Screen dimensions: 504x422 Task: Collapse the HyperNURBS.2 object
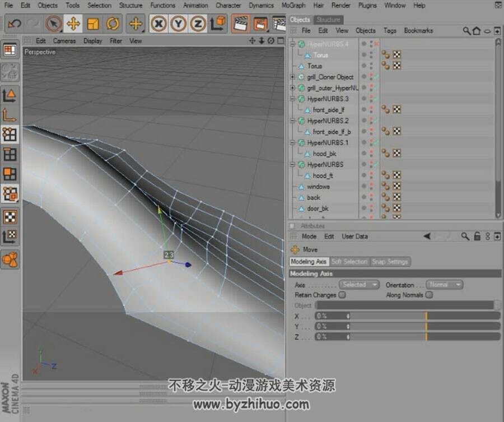[x=292, y=120]
